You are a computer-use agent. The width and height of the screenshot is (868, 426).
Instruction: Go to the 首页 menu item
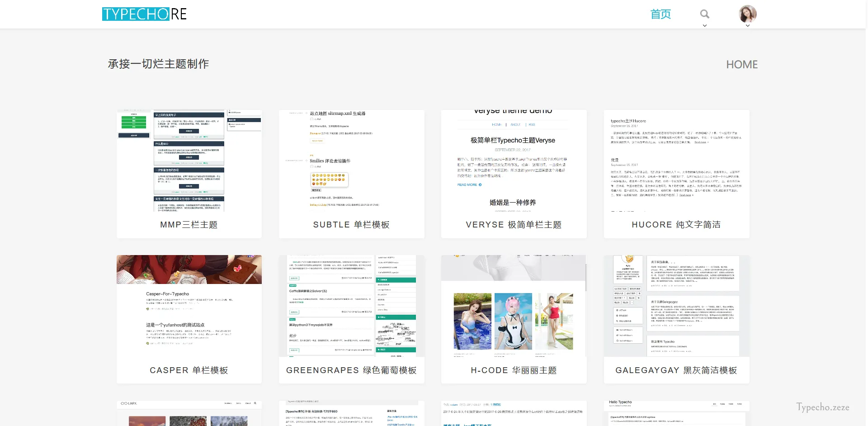tap(660, 14)
